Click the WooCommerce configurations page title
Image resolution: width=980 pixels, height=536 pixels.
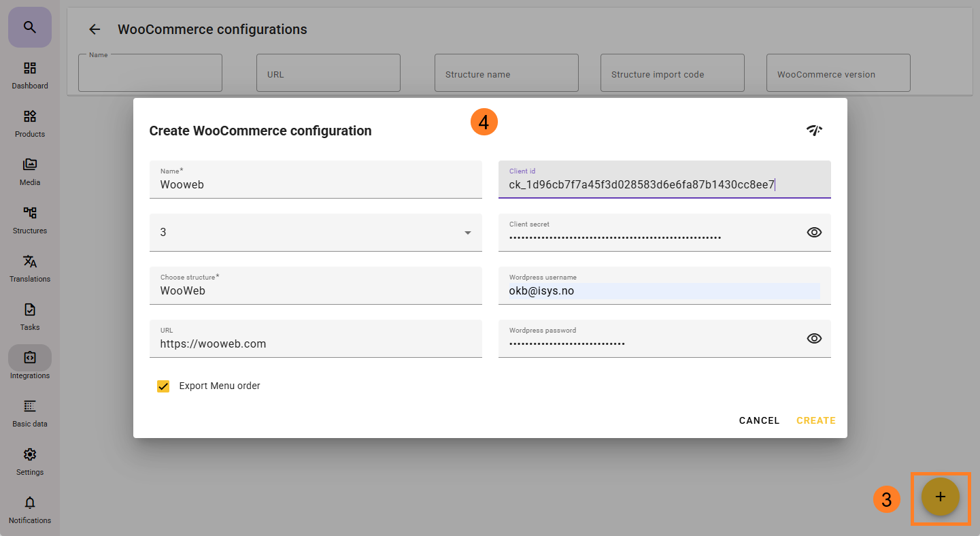tap(212, 29)
